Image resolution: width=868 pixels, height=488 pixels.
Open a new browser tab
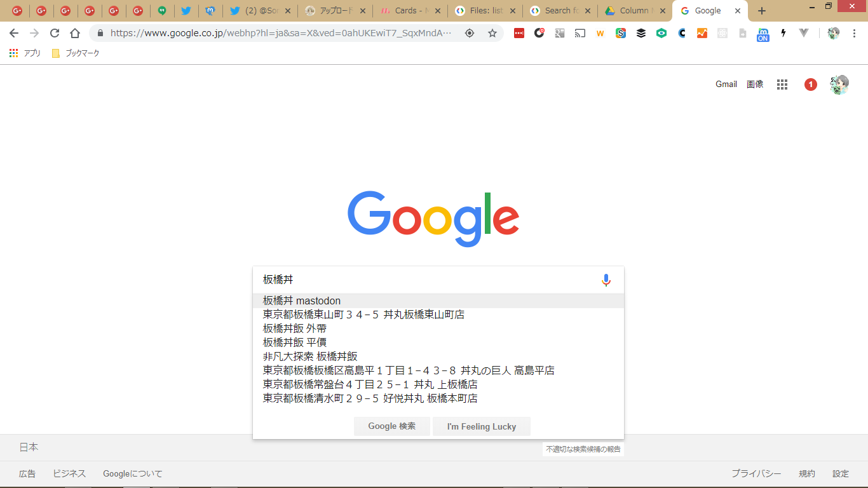[x=762, y=11]
